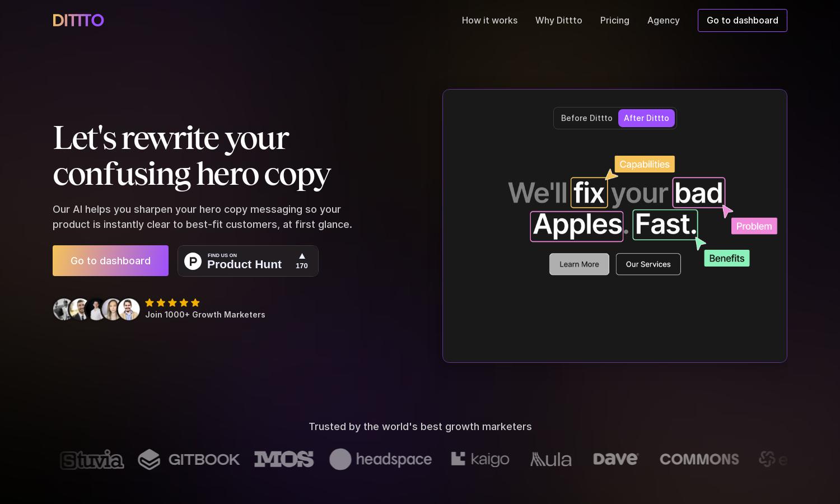Click the Dittto logo in header
The height and width of the screenshot is (504, 840).
pyautogui.click(x=78, y=20)
